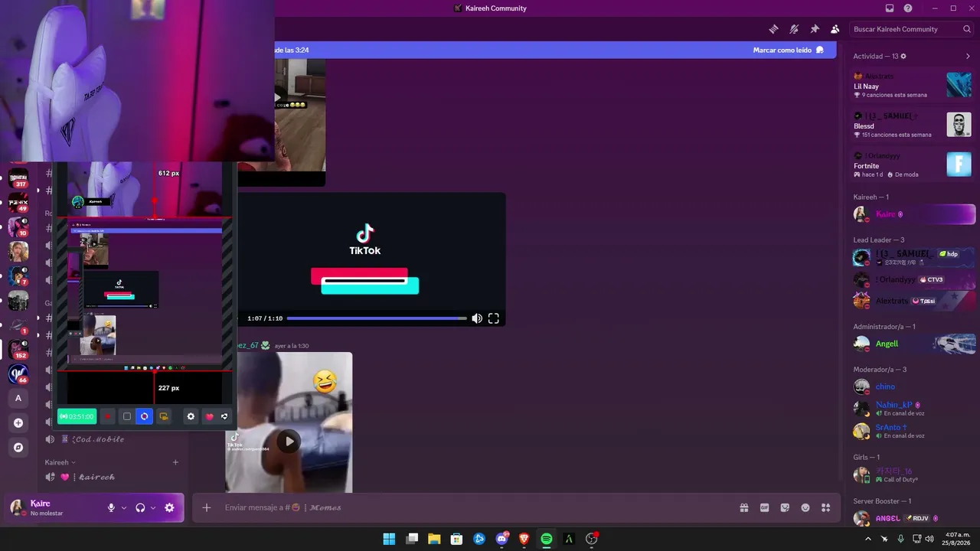Open Brave browser from taskbar
Image resolution: width=980 pixels, height=551 pixels.
(524, 539)
